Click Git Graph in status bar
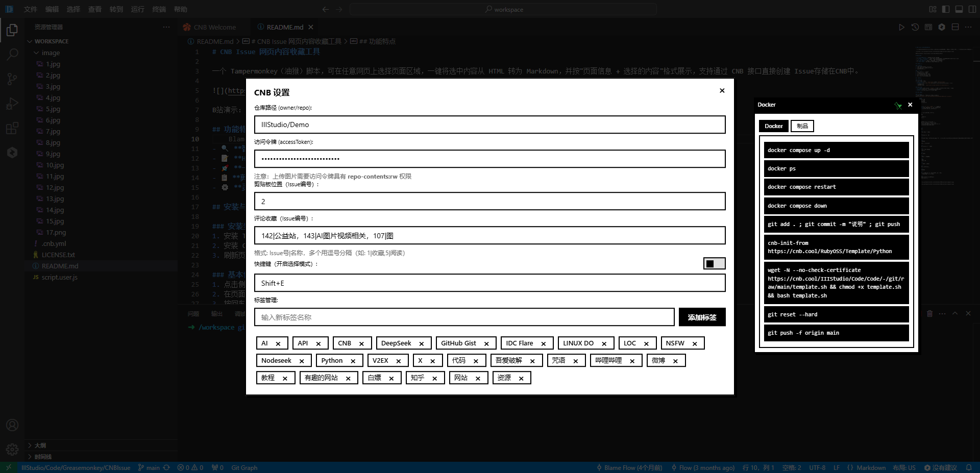The height and width of the screenshot is (473, 980). (244, 467)
